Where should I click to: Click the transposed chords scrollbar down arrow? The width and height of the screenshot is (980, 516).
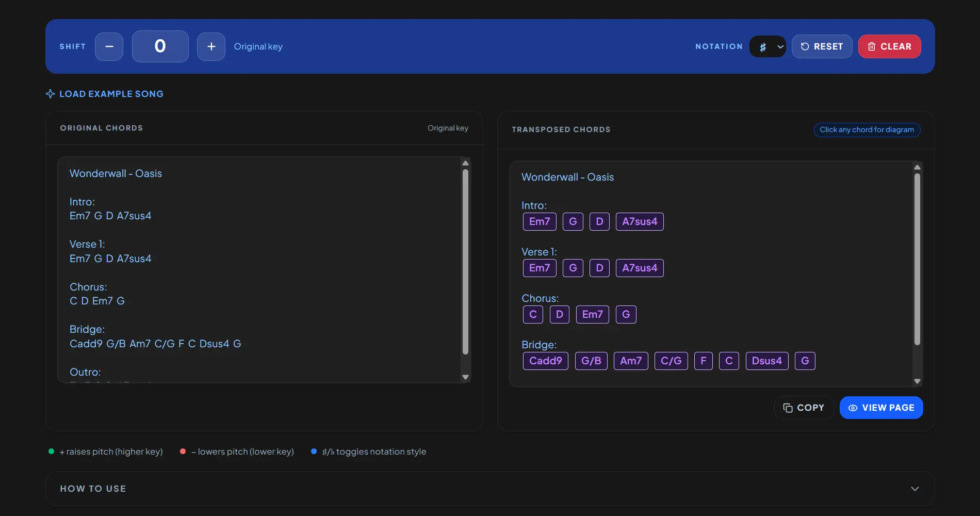917,381
